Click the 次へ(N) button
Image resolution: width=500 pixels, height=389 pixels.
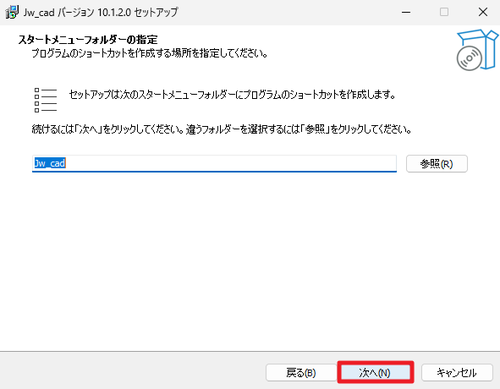(x=375, y=372)
